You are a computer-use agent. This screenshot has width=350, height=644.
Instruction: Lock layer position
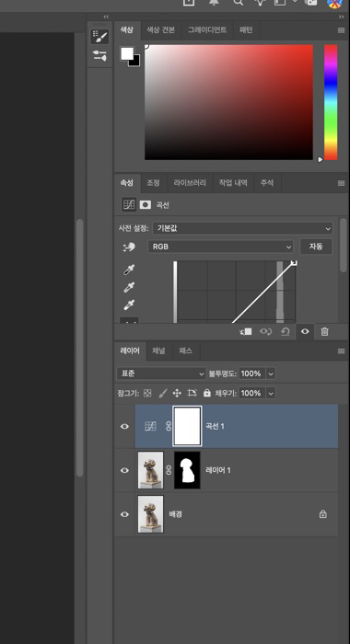177,393
